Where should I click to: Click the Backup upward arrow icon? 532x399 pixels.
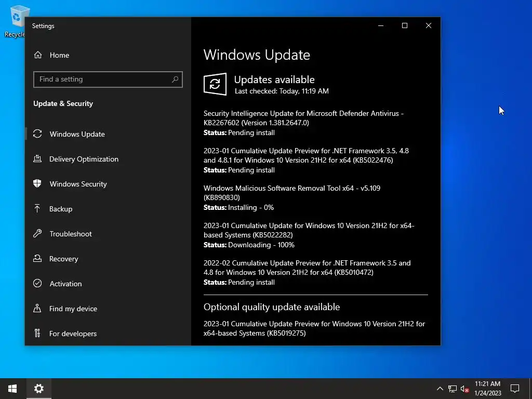tap(37, 208)
